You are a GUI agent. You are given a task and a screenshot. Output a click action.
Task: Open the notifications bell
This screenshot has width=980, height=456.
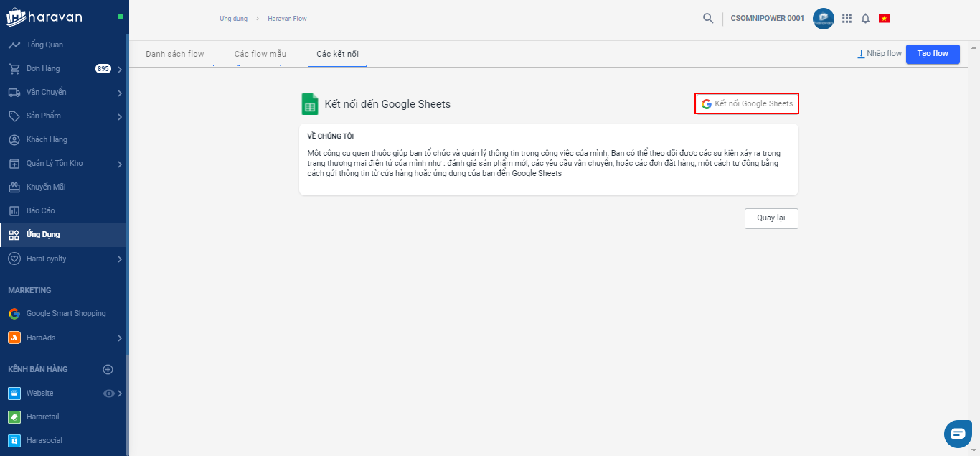pos(865,19)
